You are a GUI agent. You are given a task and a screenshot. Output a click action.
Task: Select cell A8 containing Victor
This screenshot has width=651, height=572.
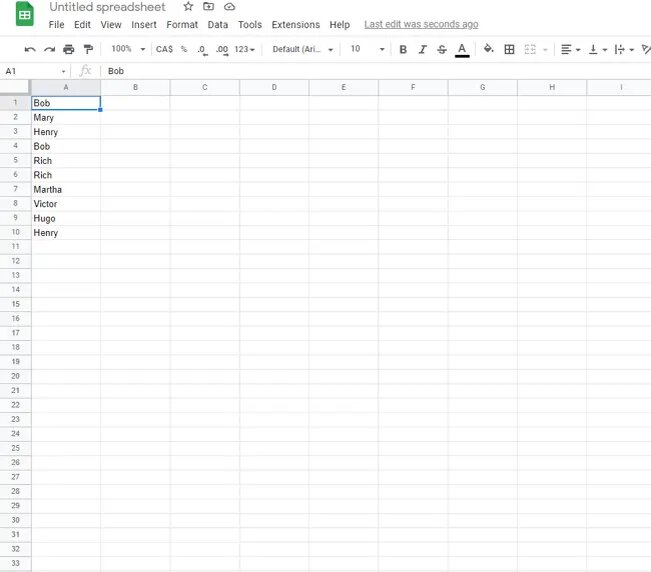[x=66, y=204]
